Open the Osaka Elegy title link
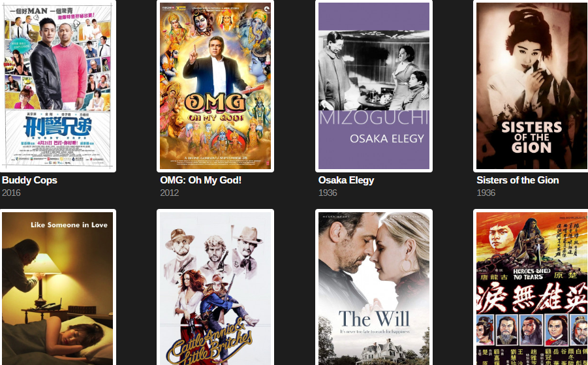 [x=346, y=180]
